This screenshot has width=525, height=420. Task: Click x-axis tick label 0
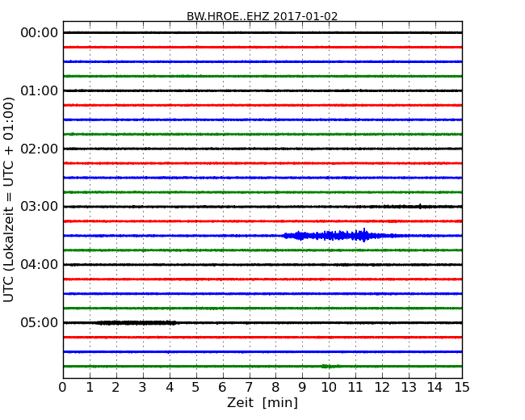point(63,388)
